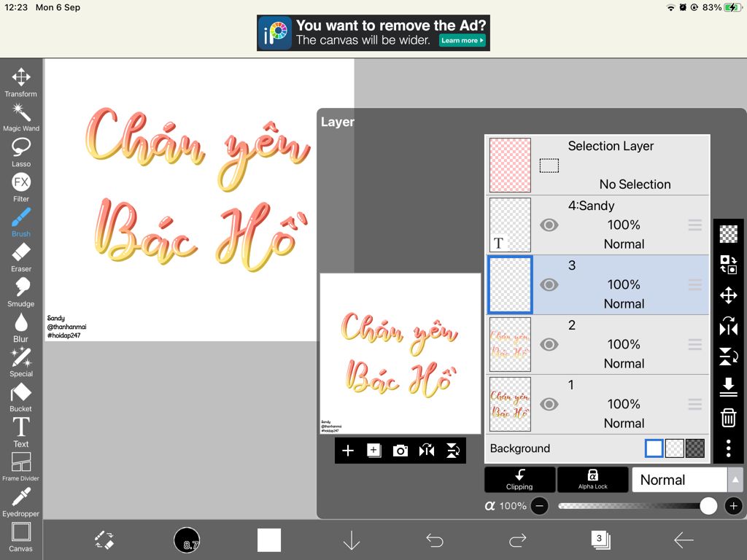747x560 pixels.
Task: Click the transfer layer content icon in right strip
Action: 729,264
